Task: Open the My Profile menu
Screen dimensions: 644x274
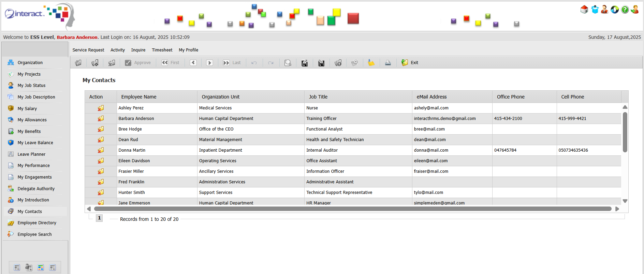Action: click(x=189, y=50)
